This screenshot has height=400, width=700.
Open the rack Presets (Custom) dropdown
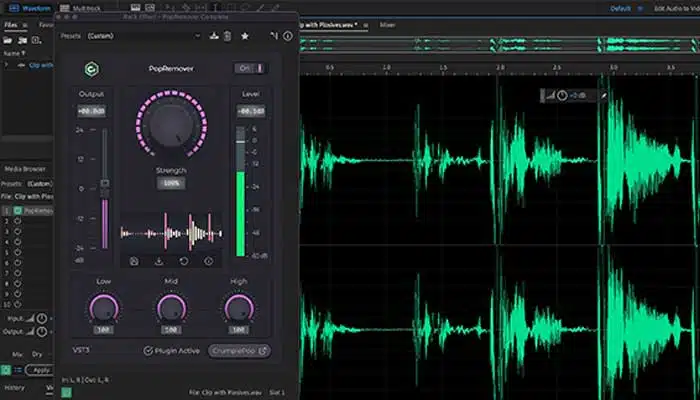click(x=40, y=183)
